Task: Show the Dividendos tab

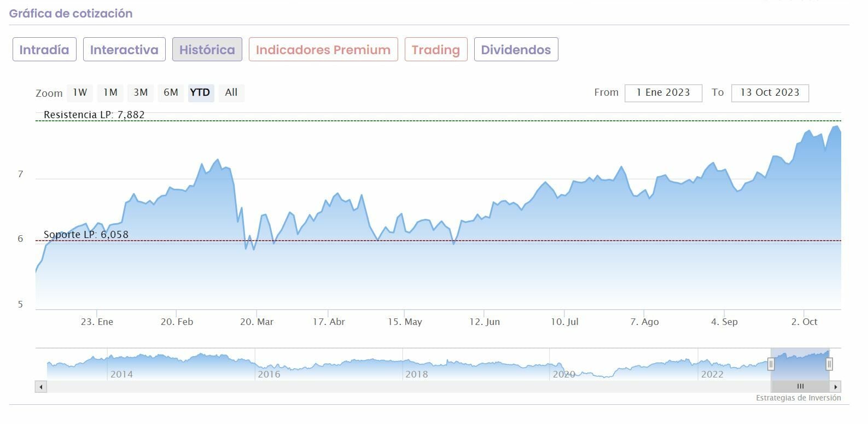Action: pyautogui.click(x=516, y=50)
